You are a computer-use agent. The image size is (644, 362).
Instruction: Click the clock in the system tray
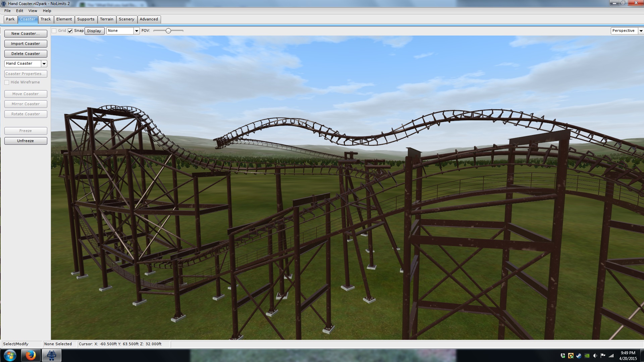[628, 356]
